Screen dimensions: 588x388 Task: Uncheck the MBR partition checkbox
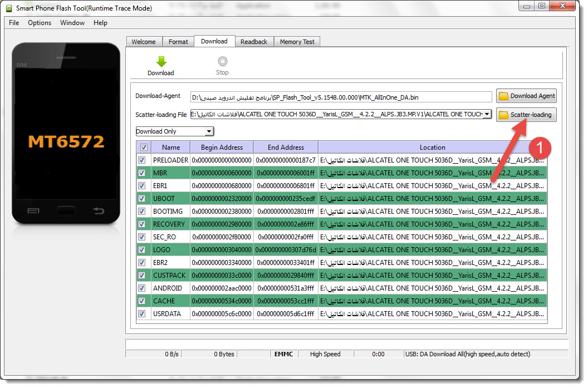click(x=142, y=173)
